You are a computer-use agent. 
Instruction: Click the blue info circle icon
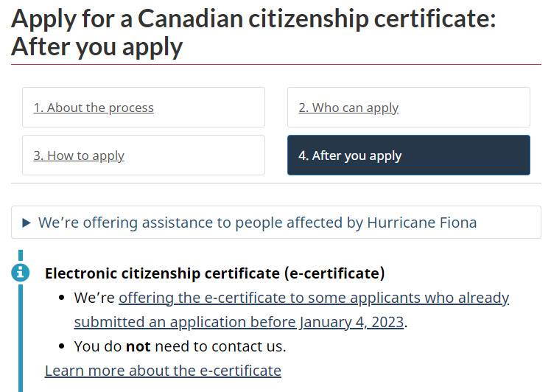(x=21, y=273)
